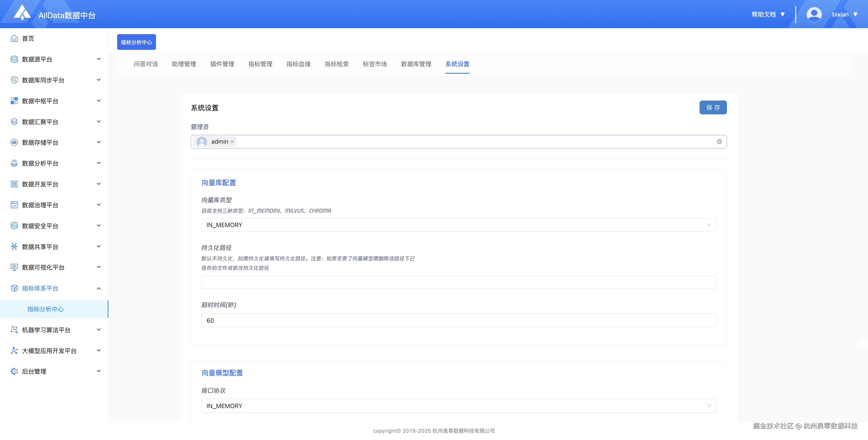Viewport: 868px width, 440px height.
Task: Open the 向量库类型 IN_MEMORY dropdown
Action: pyautogui.click(x=459, y=225)
